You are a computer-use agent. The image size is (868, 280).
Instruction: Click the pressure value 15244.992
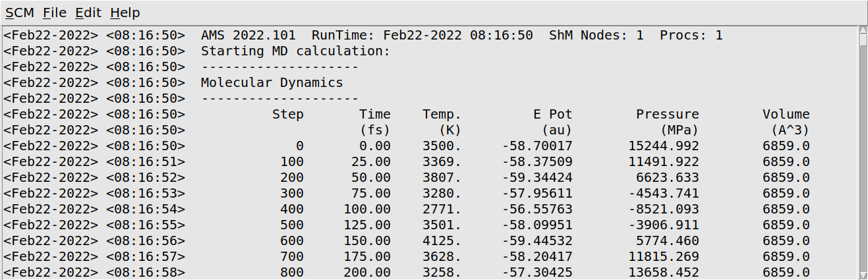(x=664, y=146)
